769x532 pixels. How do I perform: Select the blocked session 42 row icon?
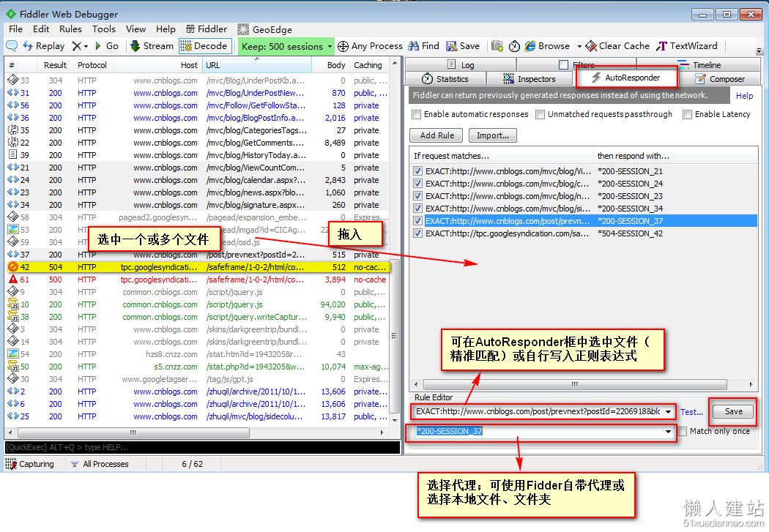pyautogui.click(x=12, y=267)
